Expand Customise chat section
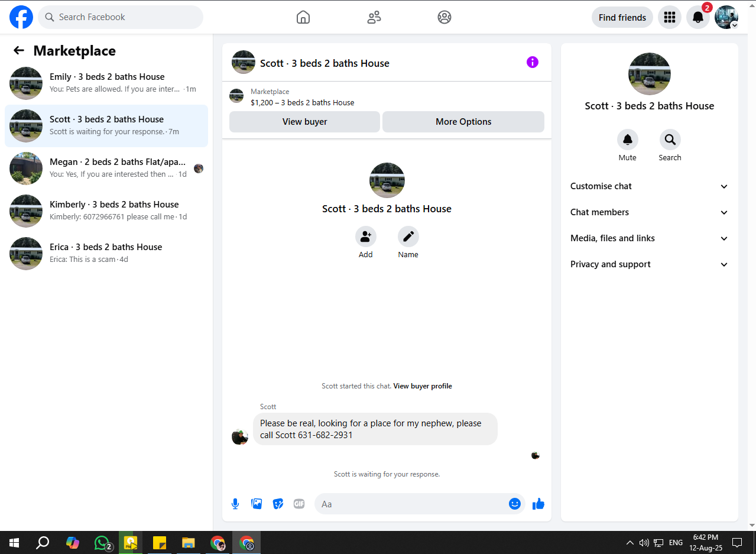Viewport: 756px width, 554px height. [649, 186]
